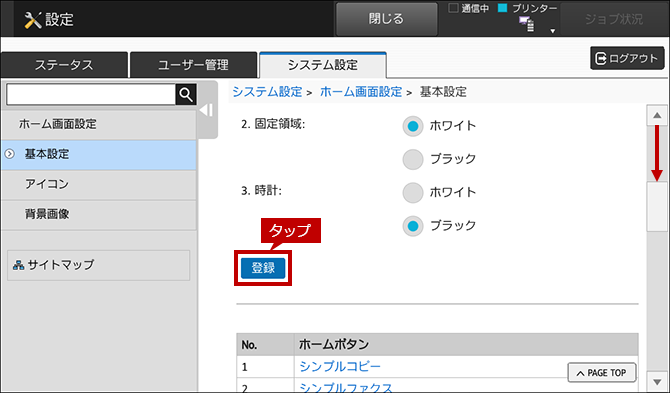Image resolution: width=670 pixels, height=393 pixels.
Task: Click the vertical scrollbar thumb
Action: (x=657, y=207)
